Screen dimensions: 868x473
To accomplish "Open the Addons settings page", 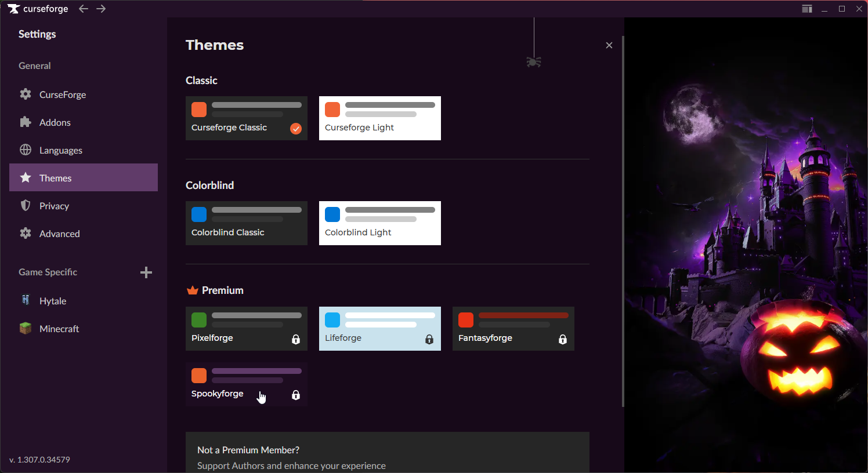I will (x=84, y=122).
